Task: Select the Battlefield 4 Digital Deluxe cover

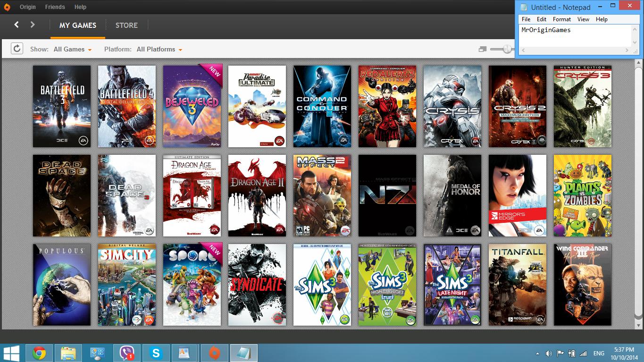Action: [x=127, y=106]
